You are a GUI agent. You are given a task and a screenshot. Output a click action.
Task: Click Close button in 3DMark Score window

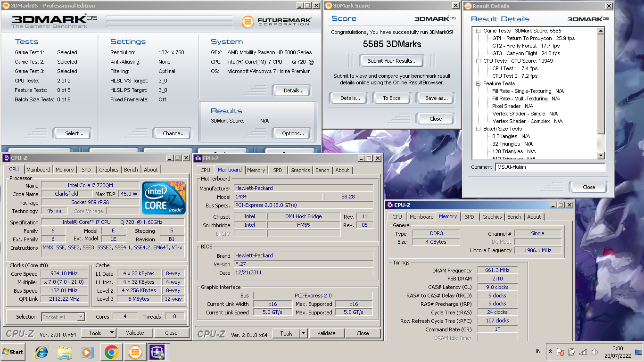436,119
